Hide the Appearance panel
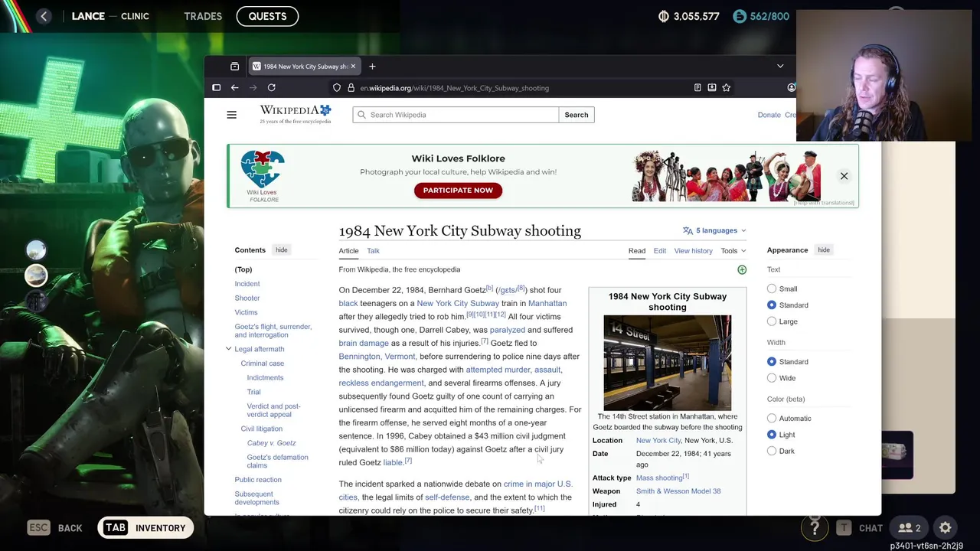 coord(824,250)
